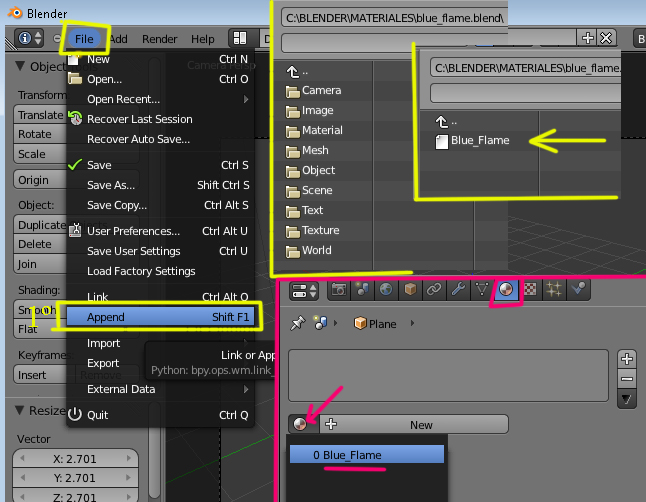Click the Insert keyframe button
646x502 pixels.
click(x=40, y=375)
